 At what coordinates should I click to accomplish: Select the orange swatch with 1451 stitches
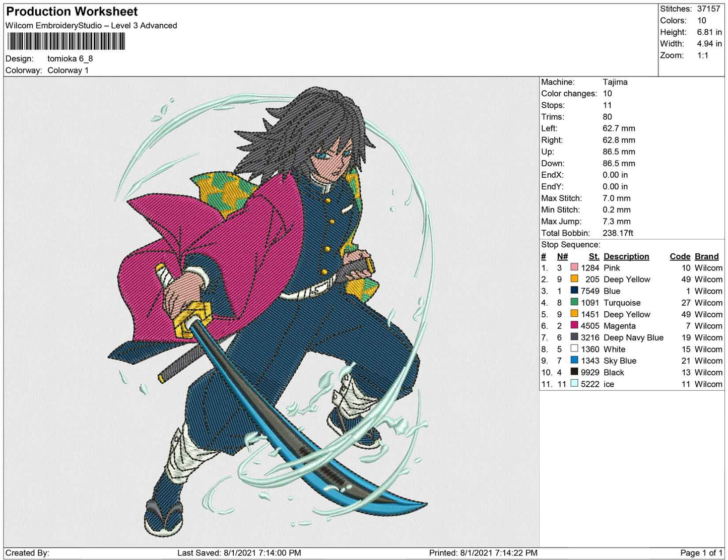(x=574, y=314)
